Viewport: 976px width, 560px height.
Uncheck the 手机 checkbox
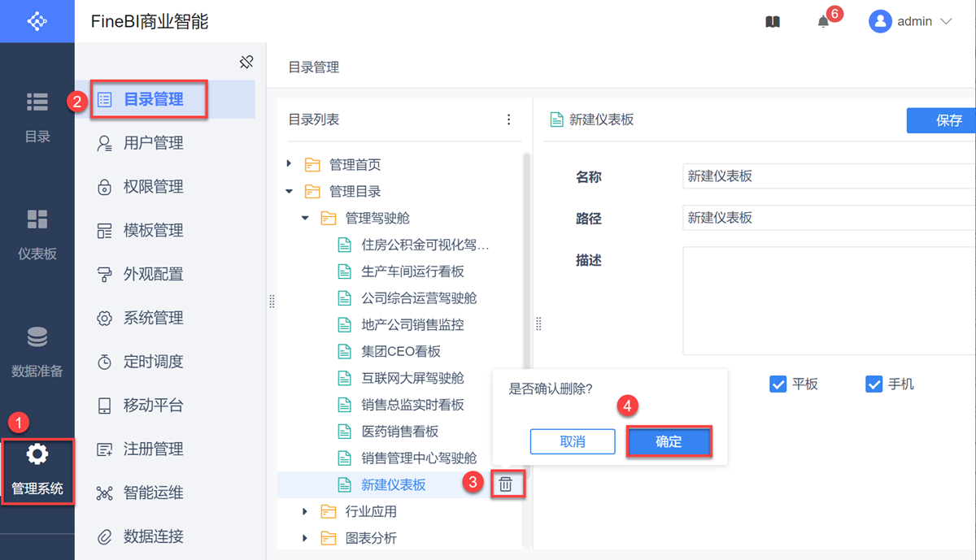click(874, 384)
